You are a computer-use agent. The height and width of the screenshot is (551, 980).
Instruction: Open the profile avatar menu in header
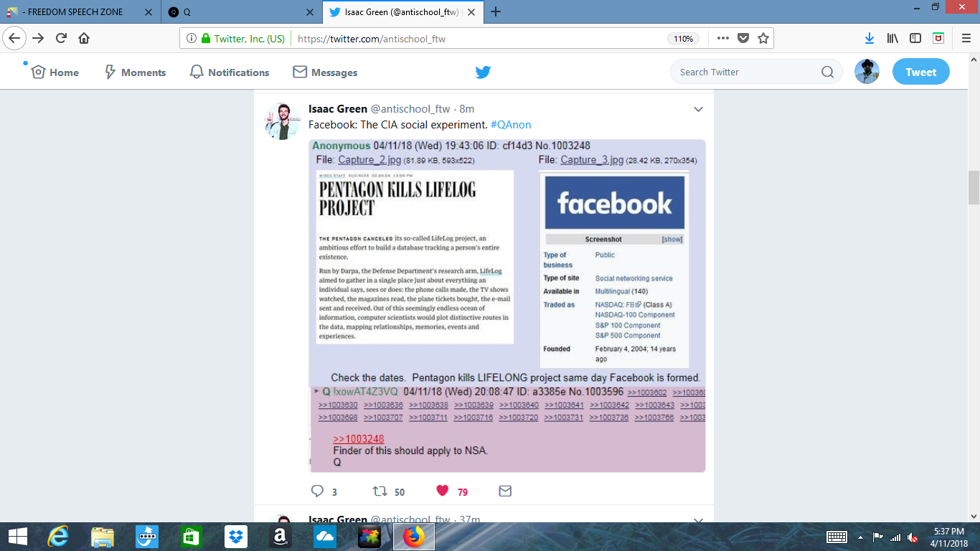867,72
